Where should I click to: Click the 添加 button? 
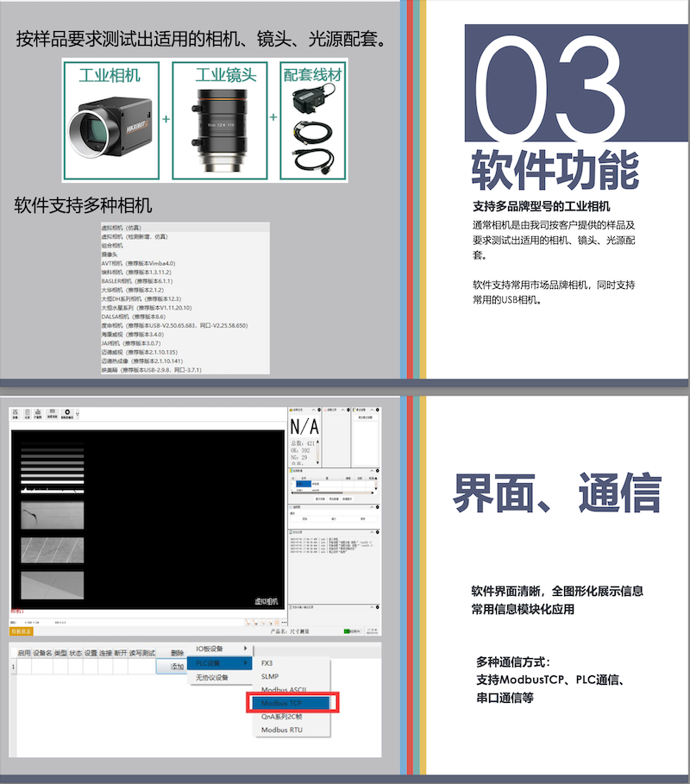(177, 666)
